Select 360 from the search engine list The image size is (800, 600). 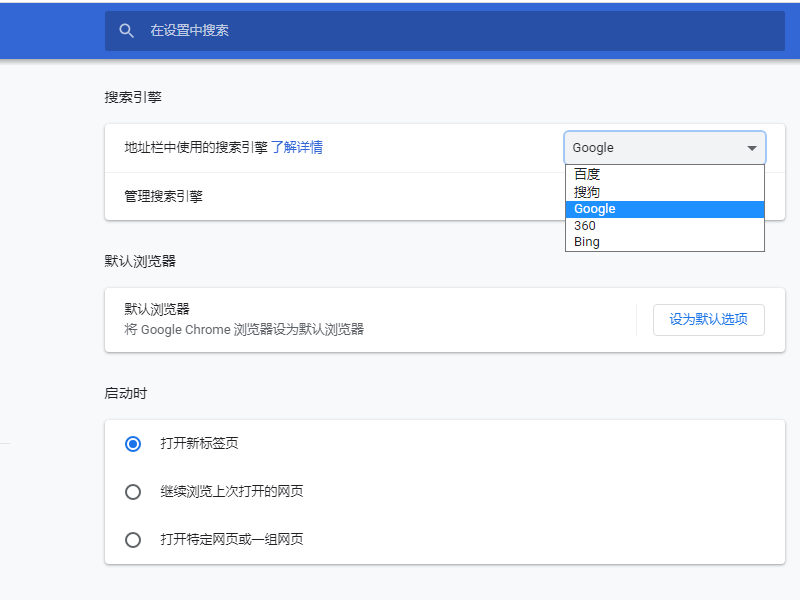[x=585, y=226]
